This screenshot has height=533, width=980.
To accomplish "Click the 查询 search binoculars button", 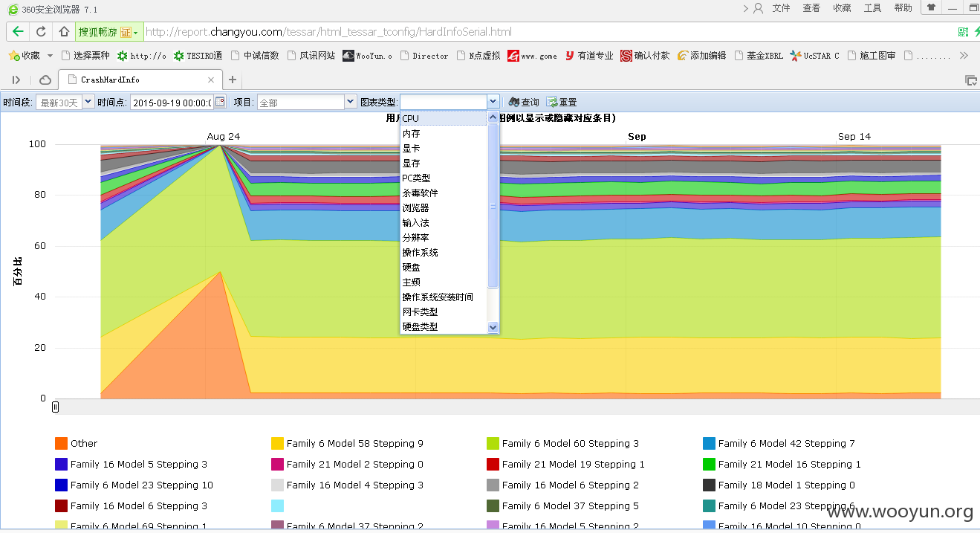I will (524, 102).
